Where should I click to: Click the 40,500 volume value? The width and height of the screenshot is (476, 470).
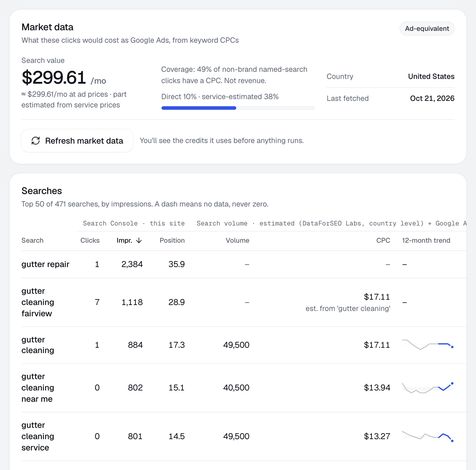(x=236, y=388)
